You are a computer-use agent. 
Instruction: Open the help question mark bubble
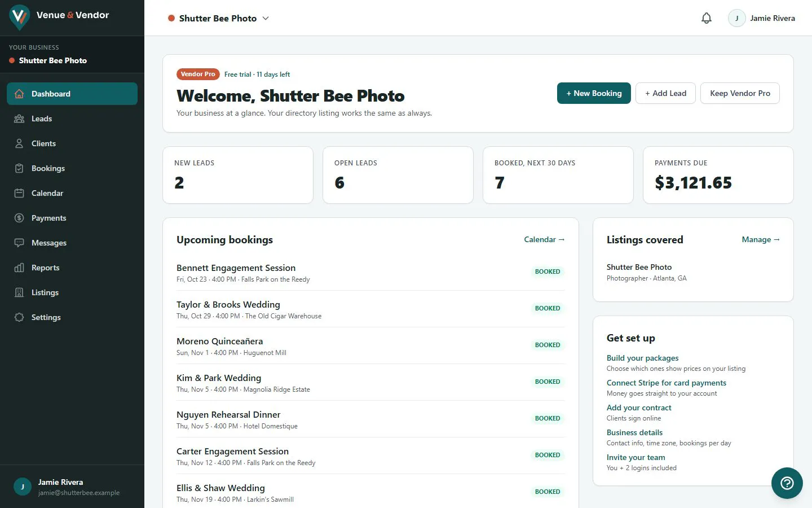pos(787,483)
